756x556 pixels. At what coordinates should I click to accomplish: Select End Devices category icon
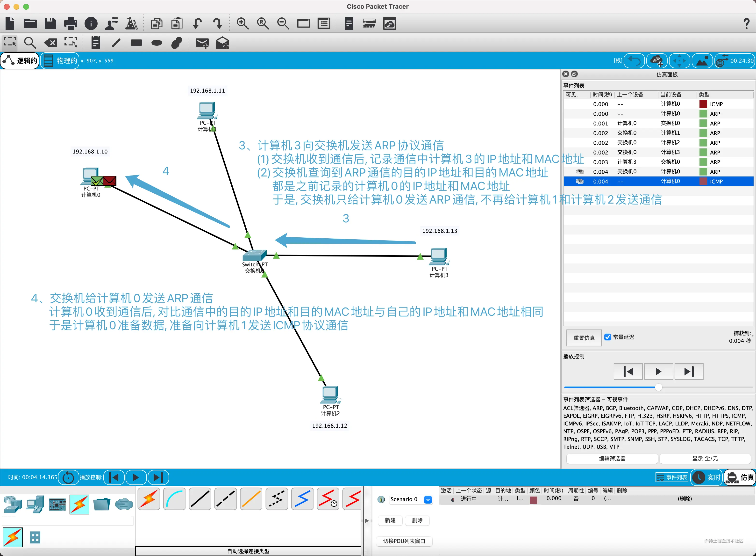coord(35,505)
